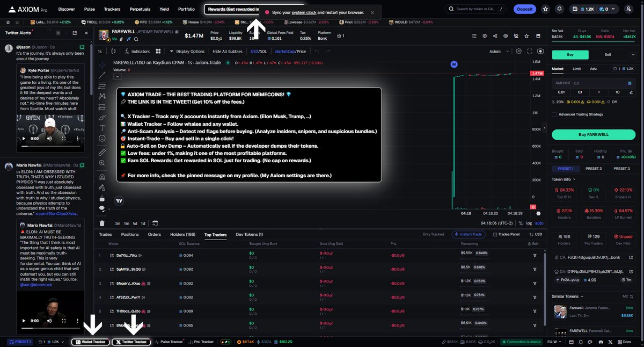Click the watchlist star icon in top bar
Screen dimensions: 644x347
pos(545,9)
